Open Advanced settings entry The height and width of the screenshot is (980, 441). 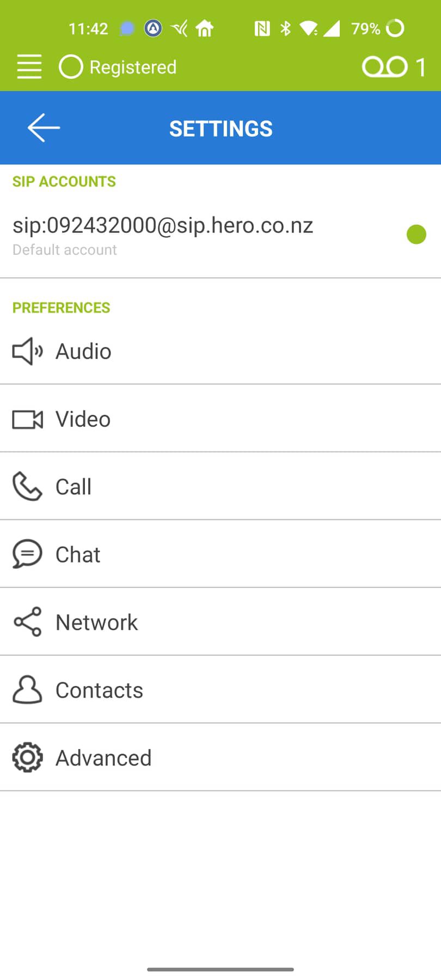220,757
